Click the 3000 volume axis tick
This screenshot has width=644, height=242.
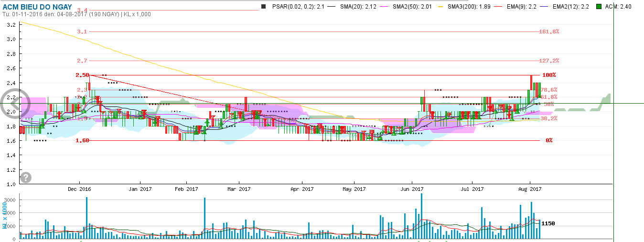[x=11, y=200]
